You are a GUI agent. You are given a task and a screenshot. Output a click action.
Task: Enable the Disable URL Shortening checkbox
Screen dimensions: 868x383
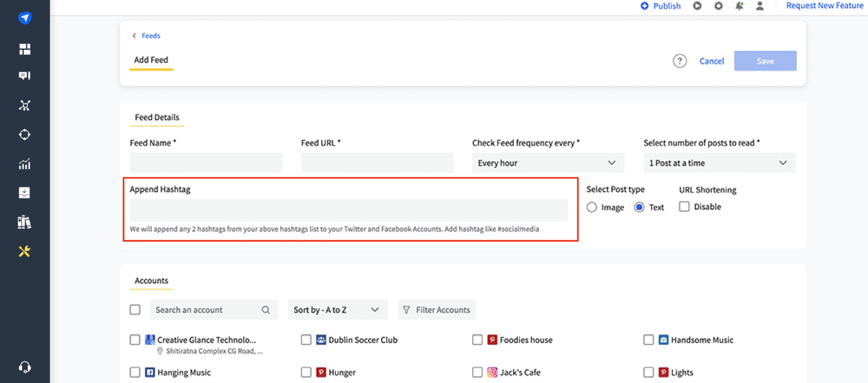[x=684, y=207]
